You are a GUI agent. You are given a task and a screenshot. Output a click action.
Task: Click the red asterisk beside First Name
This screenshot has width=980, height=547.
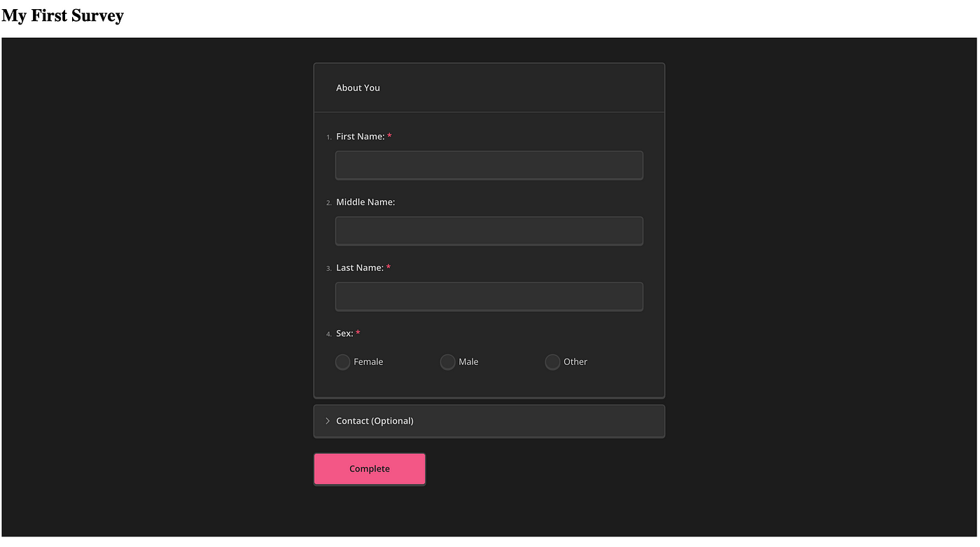click(x=390, y=136)
